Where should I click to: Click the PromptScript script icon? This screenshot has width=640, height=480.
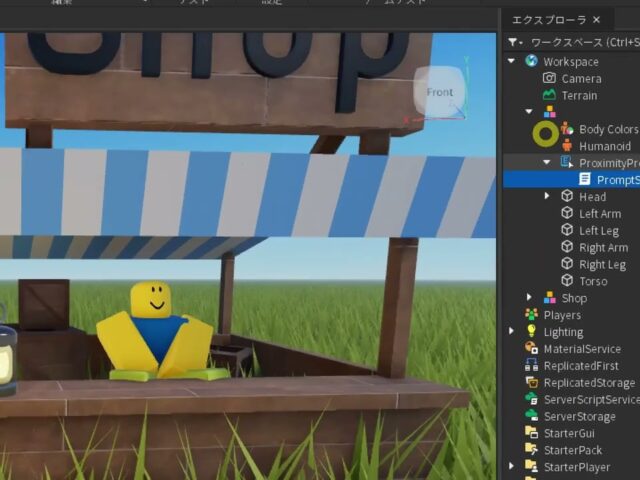[x=584, y=179]
